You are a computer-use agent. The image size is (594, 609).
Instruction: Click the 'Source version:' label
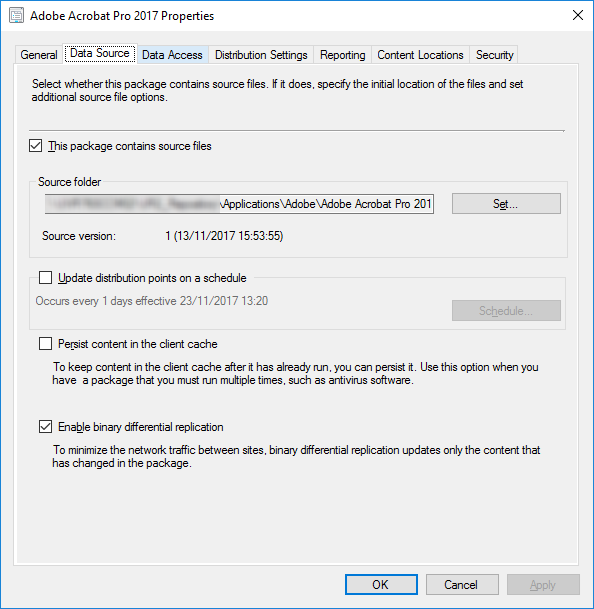pos(79,236)
